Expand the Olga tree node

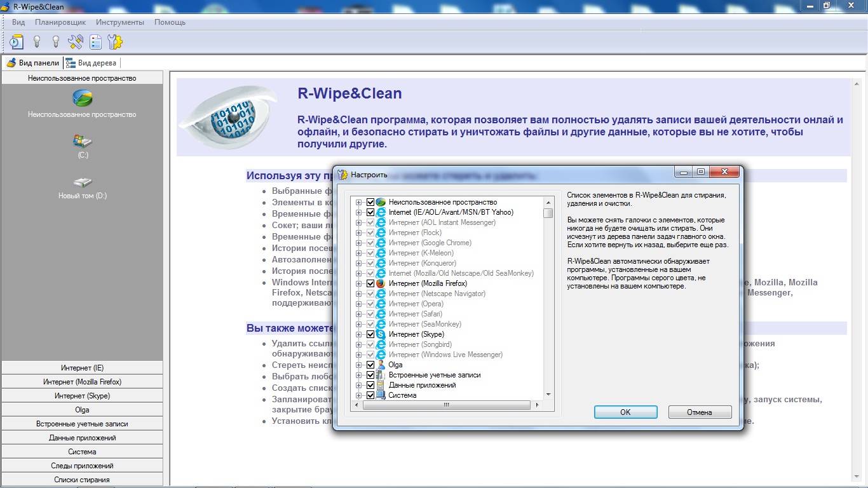(359, 365)
